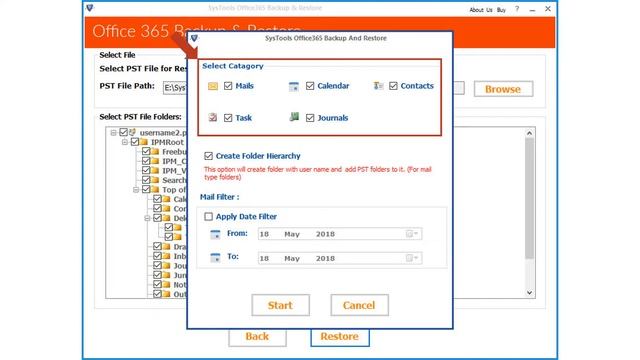
Task: Uncheck the Cal folder checkbox
Action: (158, 199)
